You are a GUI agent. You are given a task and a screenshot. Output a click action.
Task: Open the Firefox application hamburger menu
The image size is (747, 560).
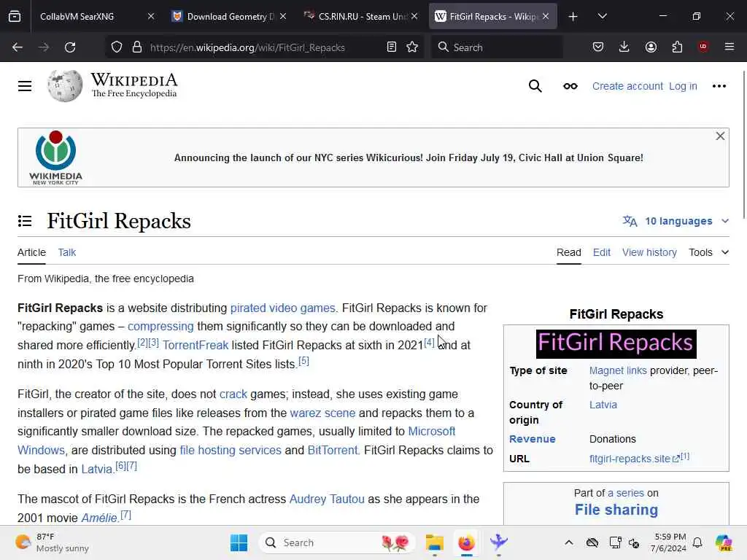729,47
